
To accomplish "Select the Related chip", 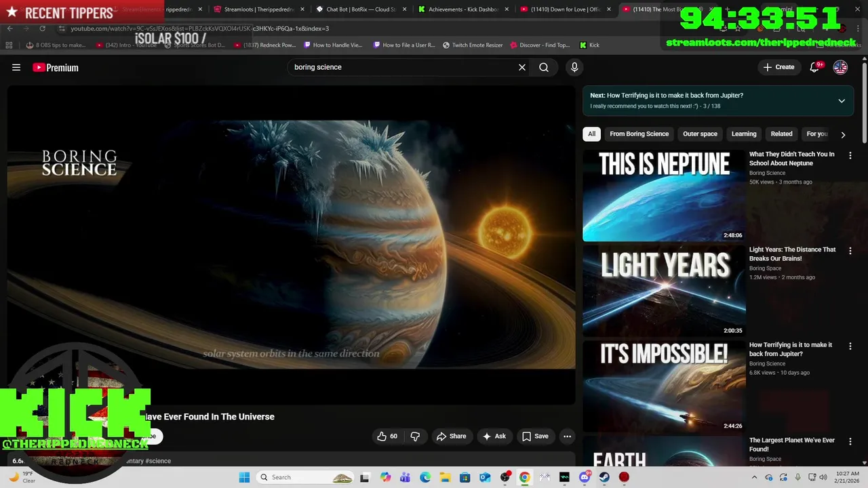I will click(x=781, y=134).
